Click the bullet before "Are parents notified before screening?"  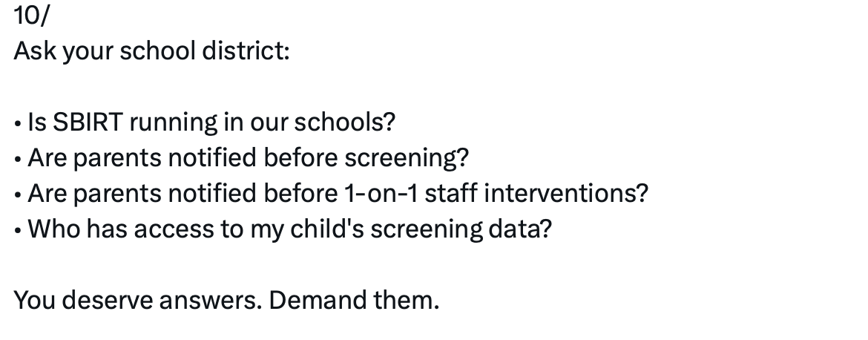point(18,158)
